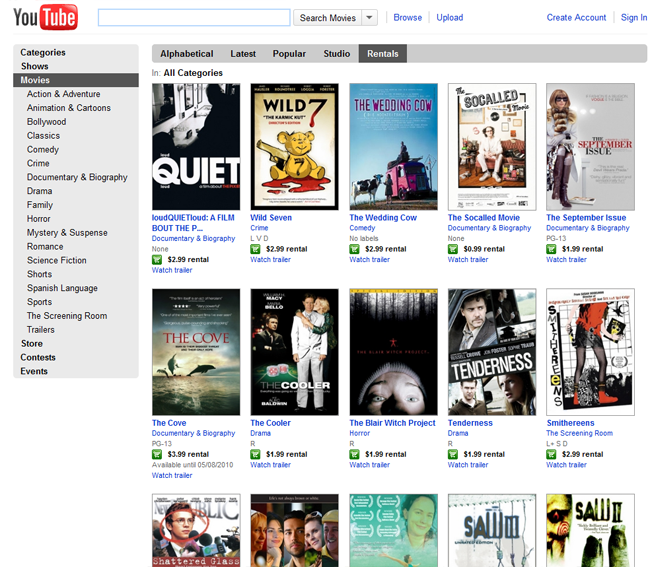This screenshot has height=567, width=650.
Task: Open The Wedding Cow poster thumbnail
Action: pos(393,146)
